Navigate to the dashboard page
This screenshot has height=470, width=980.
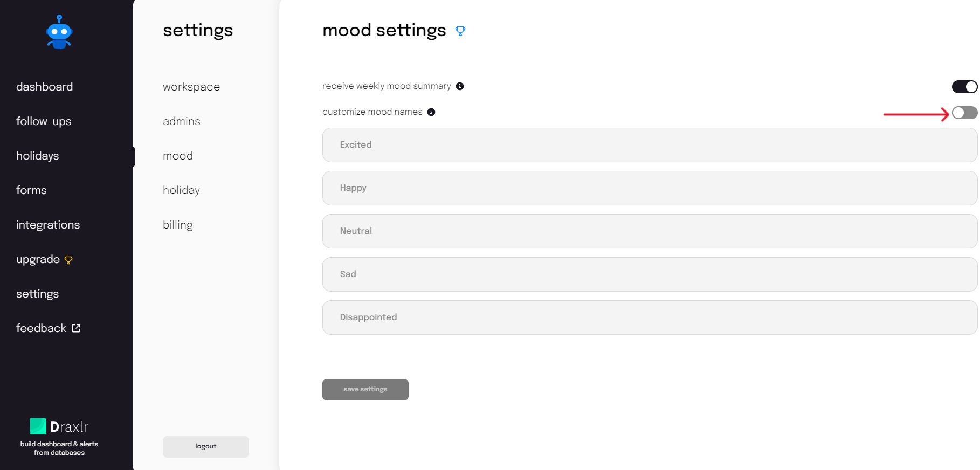click(x=45, y=86)
